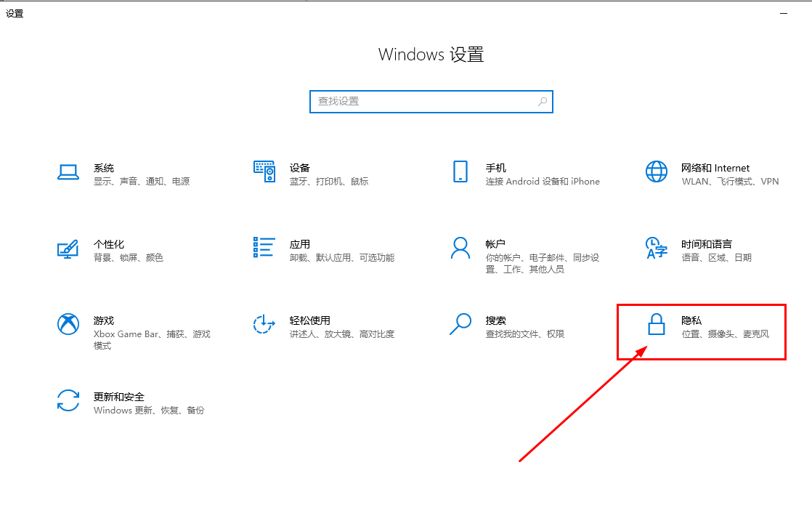This screenshot has height=513, width=812.
Task: Click the text 显示、声音、通知、电源
Action: pyautogui.click(x=142, y=182)
